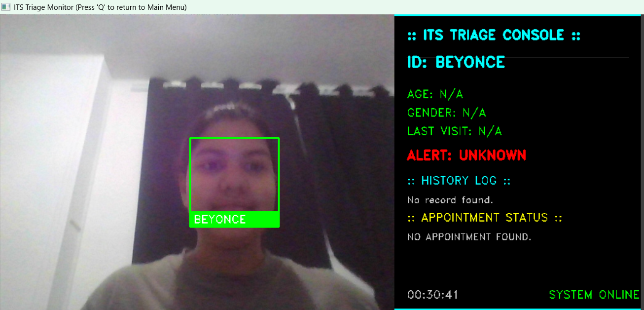Click the red ALERT: UNKNOWN message
The height and width of the screenshot is (310, 644).
point(466,155)
